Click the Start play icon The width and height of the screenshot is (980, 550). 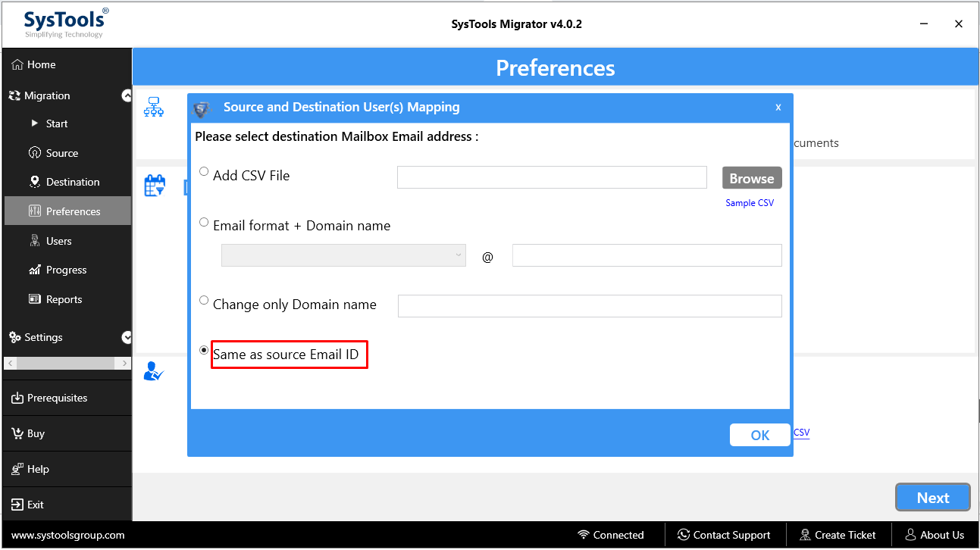pyautogui.click(x=35, y=123)
